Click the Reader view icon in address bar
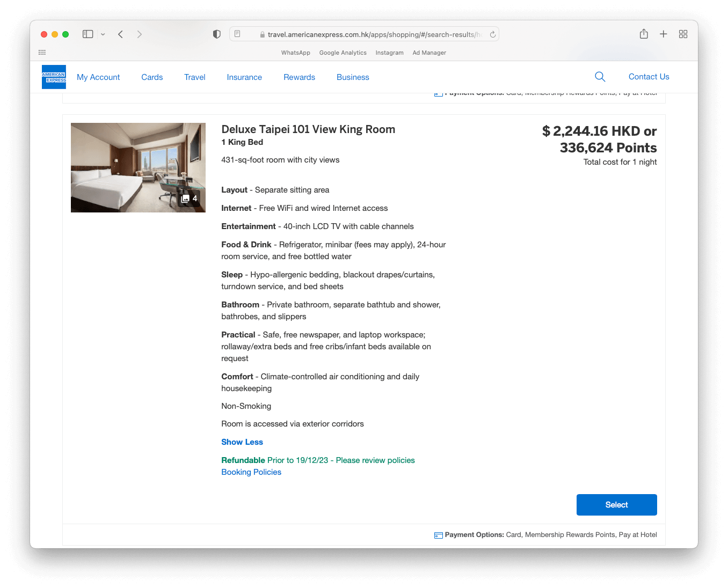The image size is (728, 588). [238, 34]
